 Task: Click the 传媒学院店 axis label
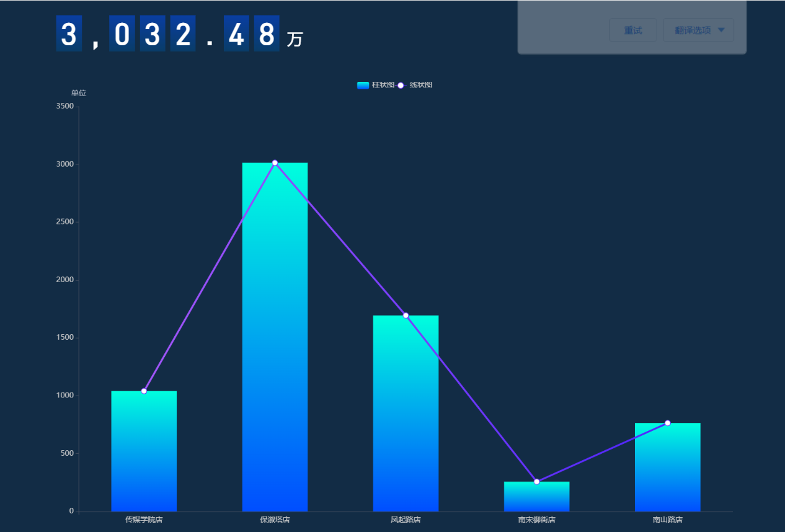[144, 520]
